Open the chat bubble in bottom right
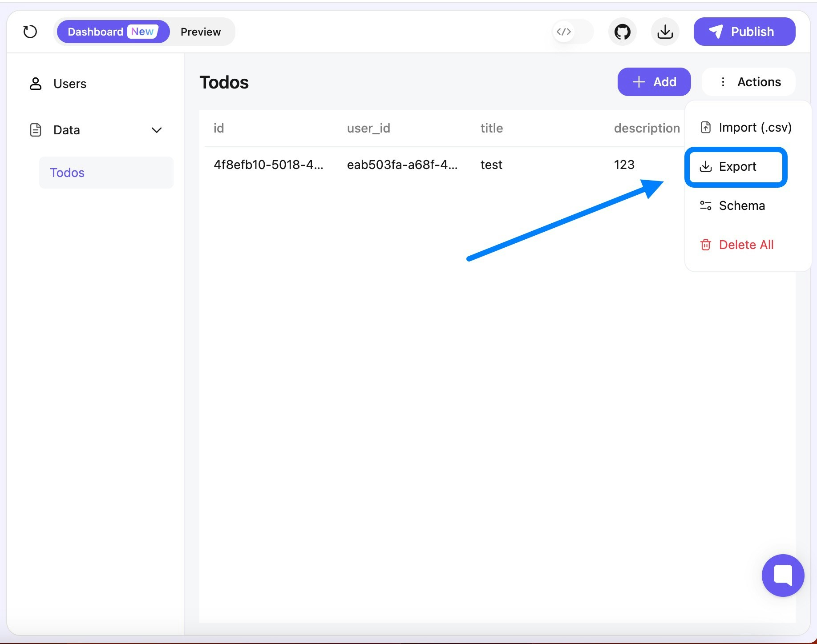The width and height of the screenshot is (817, 644). (x=783, y=576)
